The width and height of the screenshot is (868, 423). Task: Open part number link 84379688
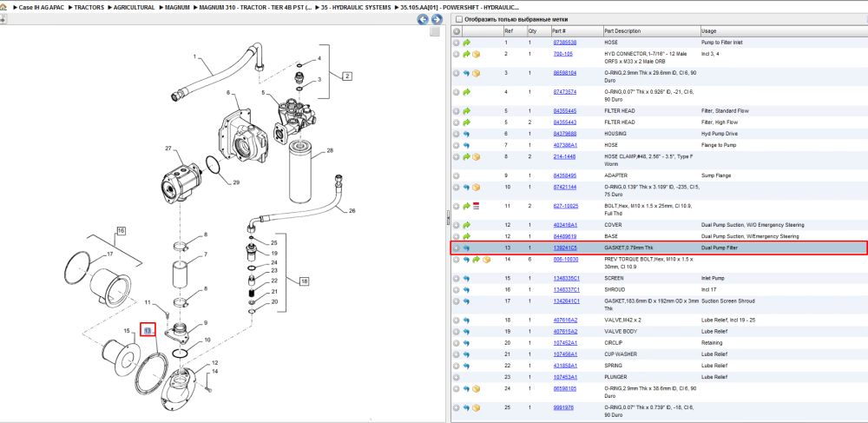(565, 134)
